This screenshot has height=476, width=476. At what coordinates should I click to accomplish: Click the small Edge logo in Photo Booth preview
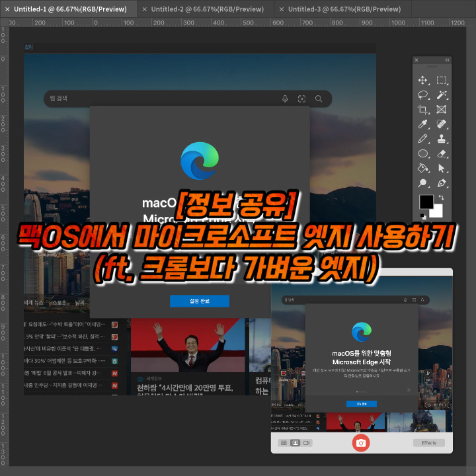[x=362, y=332]
